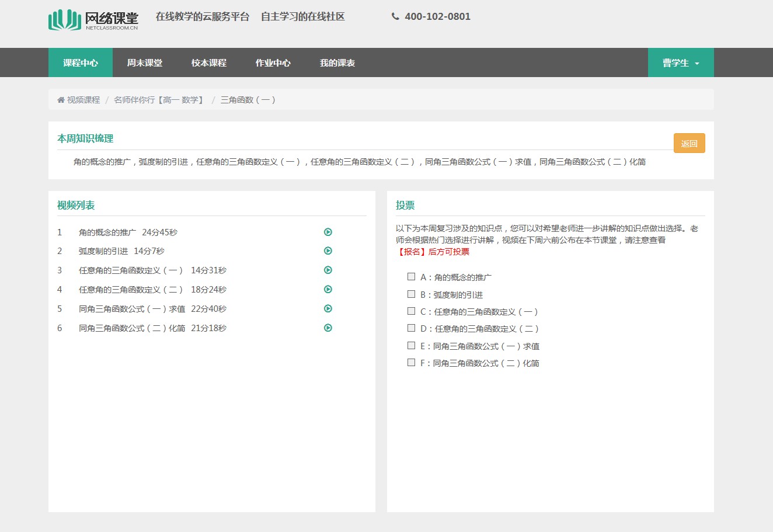Tick checkbox B：弧度制的引进
Image resolution: width=773 pixels, height=532 pixels.
pos(412,294)
